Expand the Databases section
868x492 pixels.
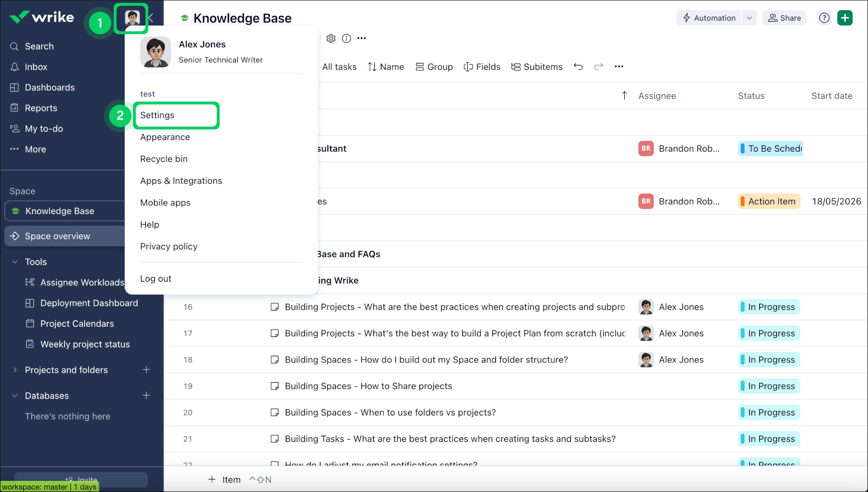(x=14, y=395)
